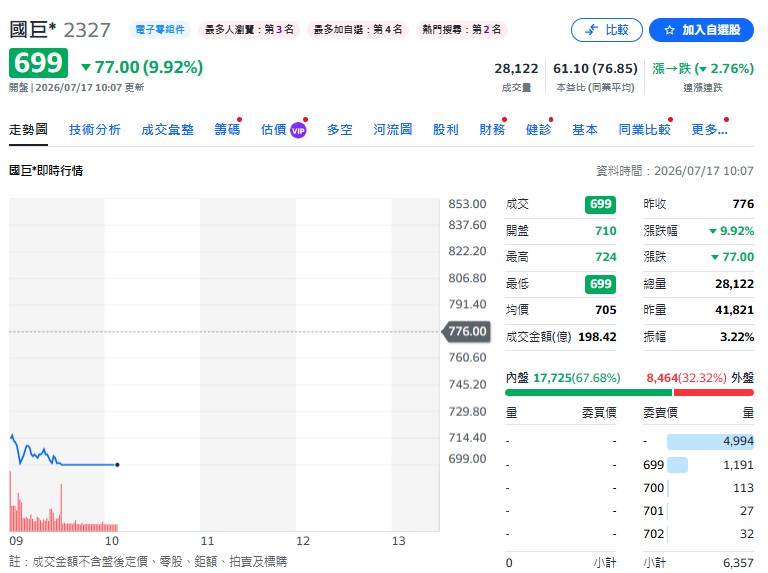Viewport: 768px width, 573px height.
Task: Click the star icon in 加入自選股
Action: tap(669, 30)
